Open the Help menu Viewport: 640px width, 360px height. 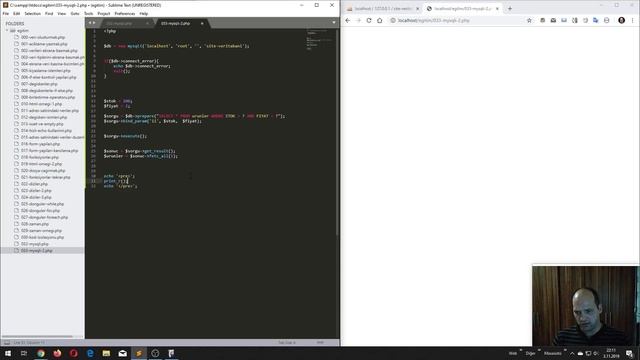click(x=144, y=13)
